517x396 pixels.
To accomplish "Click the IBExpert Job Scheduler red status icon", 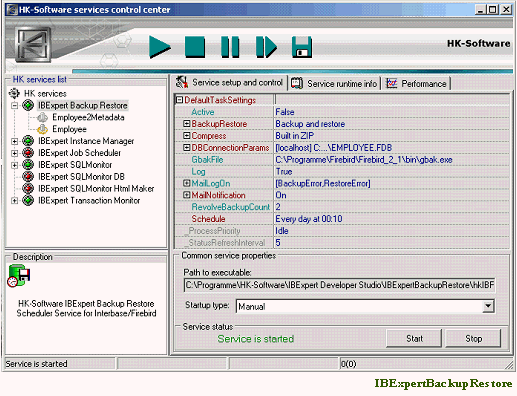I will (28, 153).
